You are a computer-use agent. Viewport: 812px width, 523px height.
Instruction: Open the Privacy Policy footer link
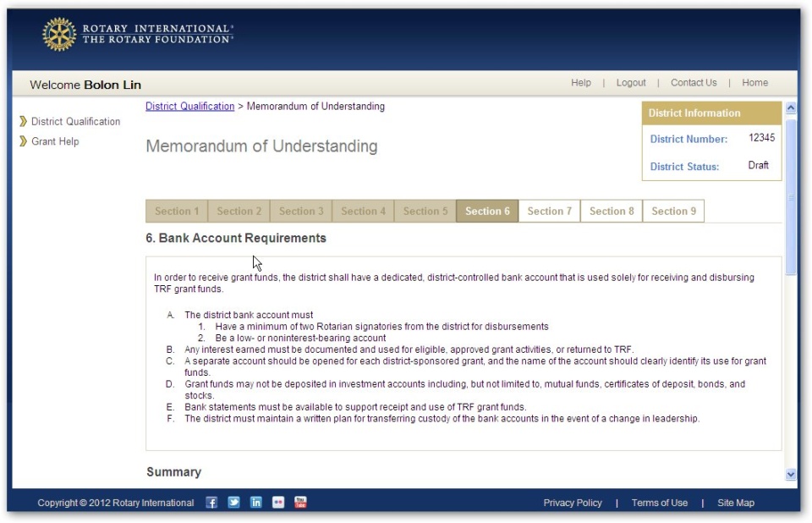573,503
